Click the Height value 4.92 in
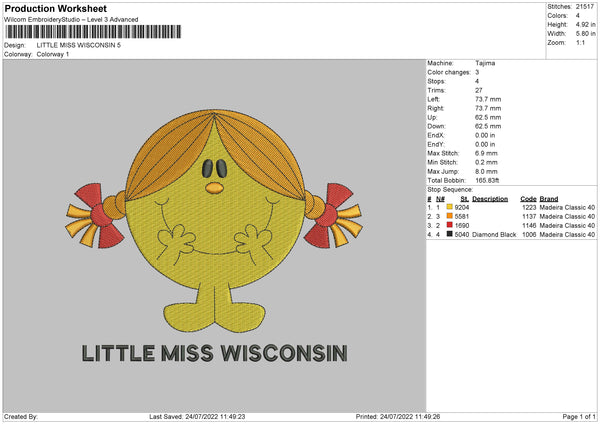This screenshot has width=600, height=424. [585, 24]
